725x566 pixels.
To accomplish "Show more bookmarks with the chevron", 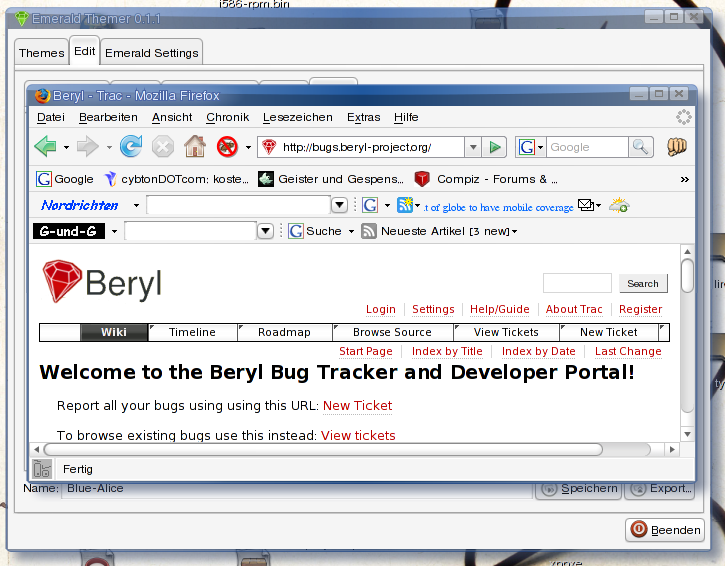I will [x=685, y=179].
